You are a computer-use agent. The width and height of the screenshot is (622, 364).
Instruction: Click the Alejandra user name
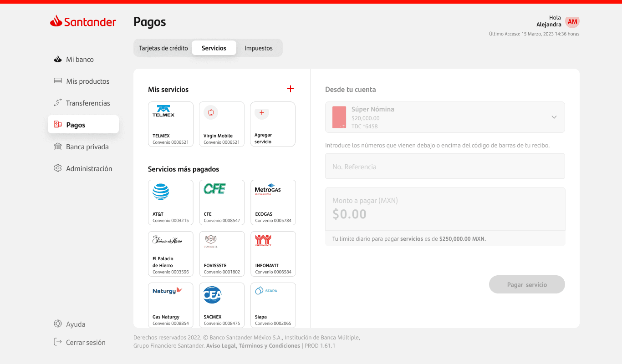pos(549,25)
